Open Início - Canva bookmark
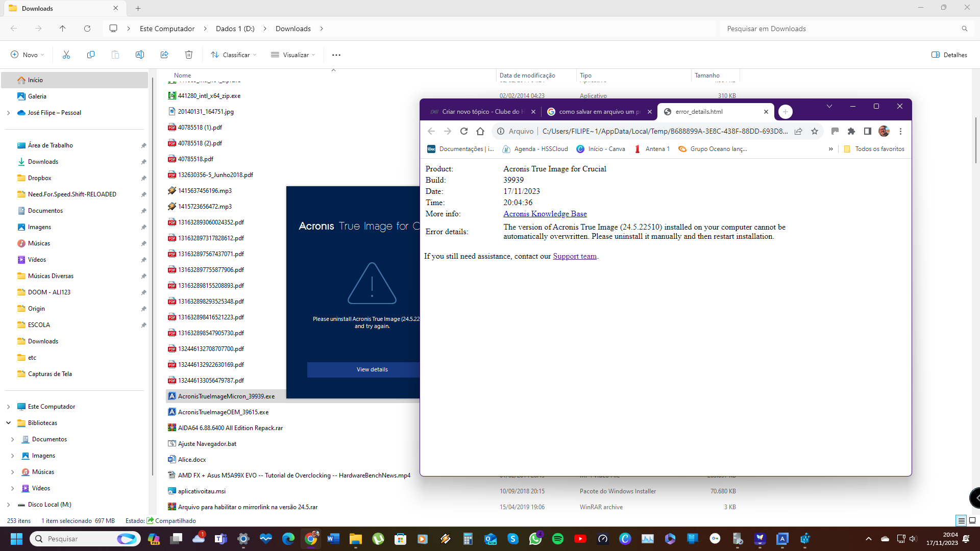Image resolution: width=980 pixels, height=551 pixels. pos(601,149)
